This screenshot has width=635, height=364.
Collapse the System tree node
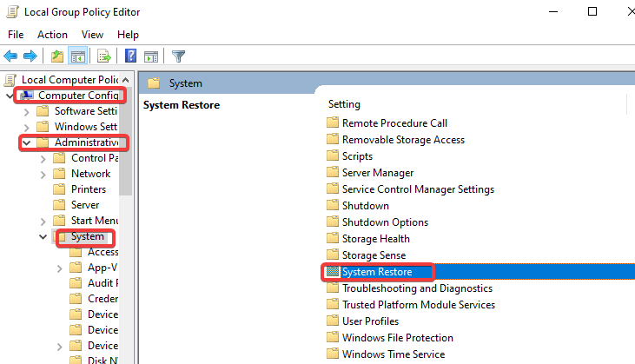(43, 237)
